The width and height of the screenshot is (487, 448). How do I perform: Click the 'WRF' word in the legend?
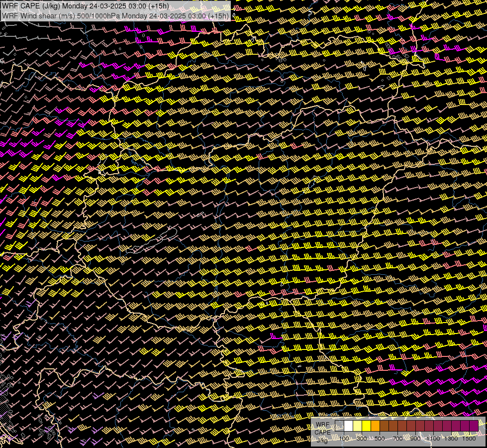[322, 425]
